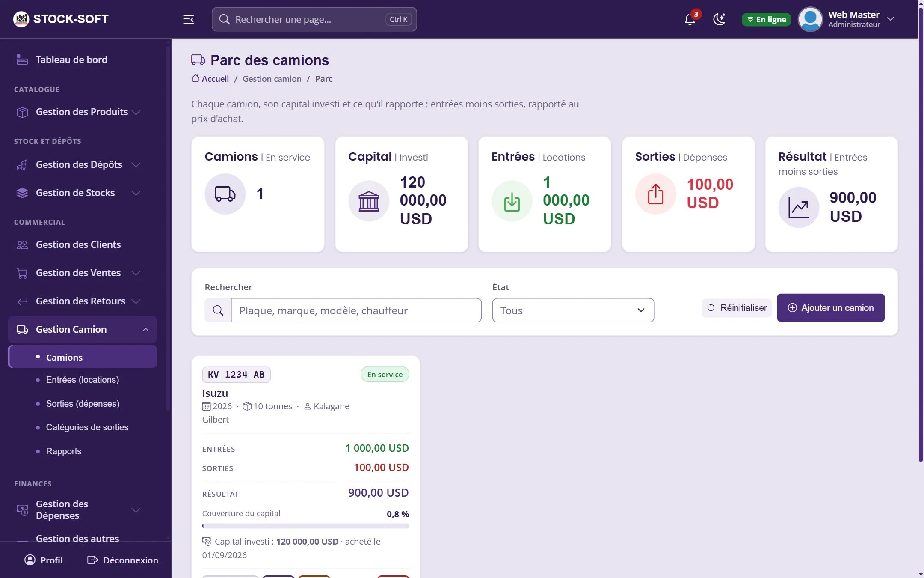Viewport: 924px width, 578px height.
Task: Focus the Rechercher une page search field
Action: 314,19
